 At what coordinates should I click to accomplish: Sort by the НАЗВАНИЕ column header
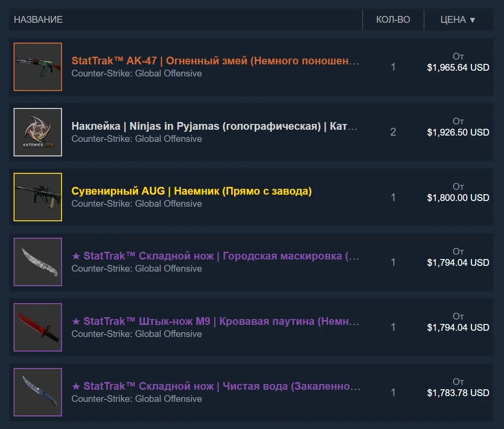(x=38, y=19)
